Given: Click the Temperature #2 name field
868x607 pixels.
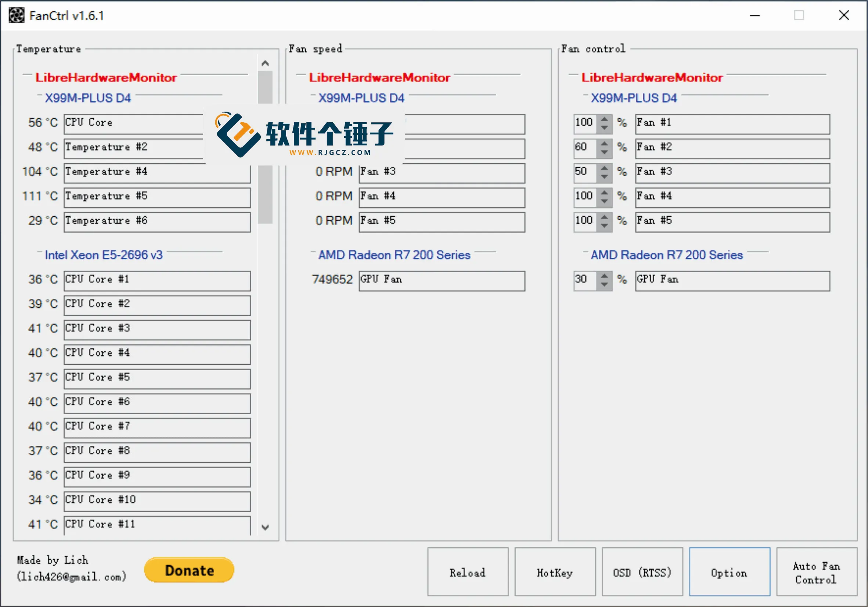Looking at the screenshot, I should (134, 149).
